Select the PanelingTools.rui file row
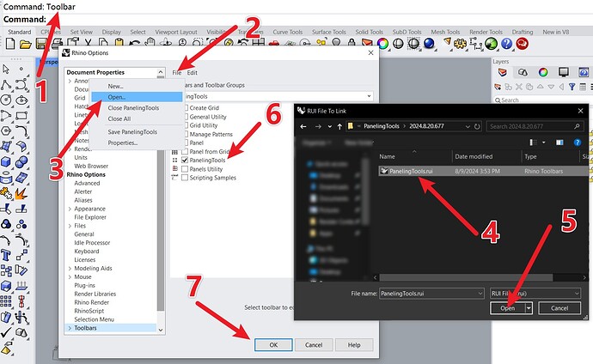This screenshot has height=364, width=593. coord(484,171)
